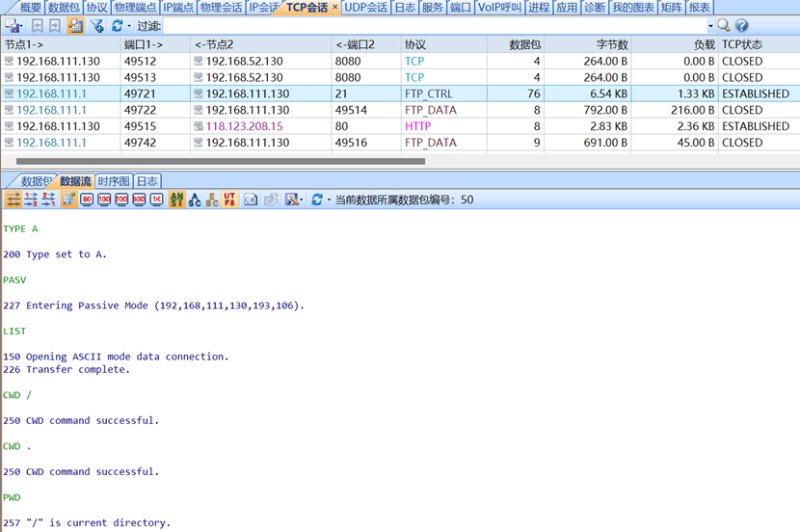Open the top refresh dropdown arrow
Image resolution: width=800 pixels, height=532 pixels.
coord(129,26)
